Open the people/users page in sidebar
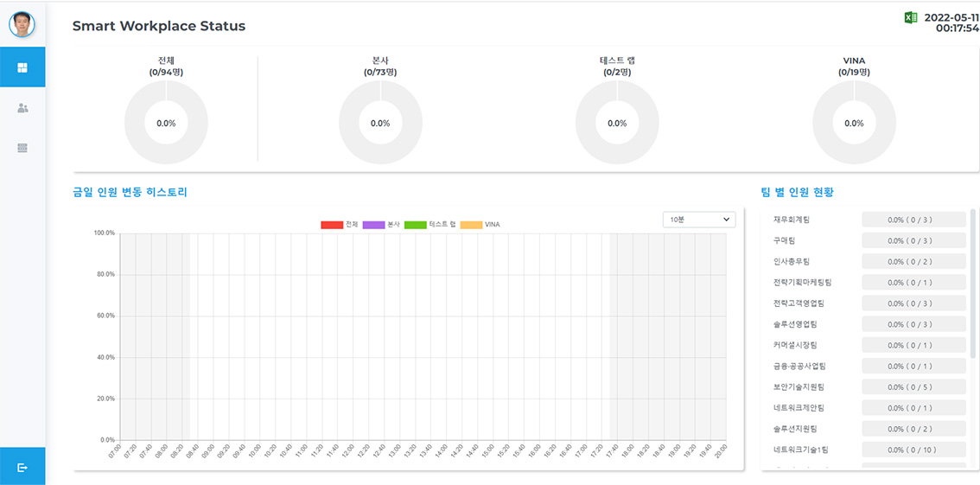This screenshot has width=980, height=485. (22, 108)
